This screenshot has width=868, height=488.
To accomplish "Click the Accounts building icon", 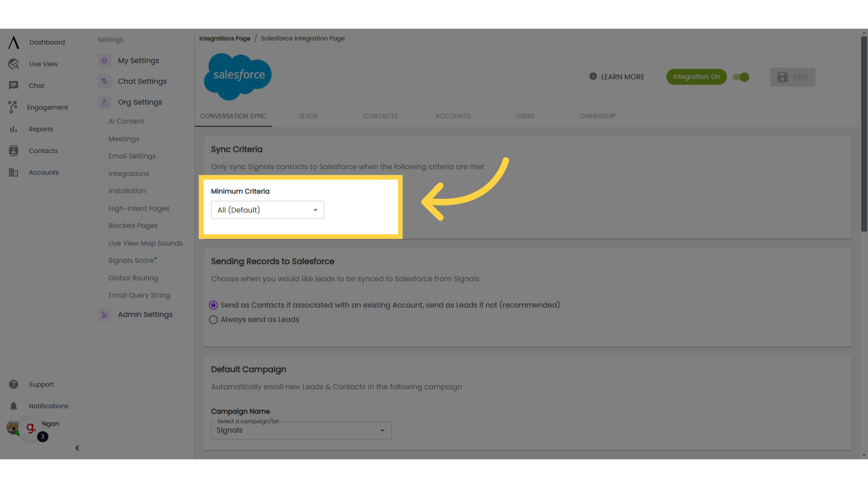I will click(14, 173).
